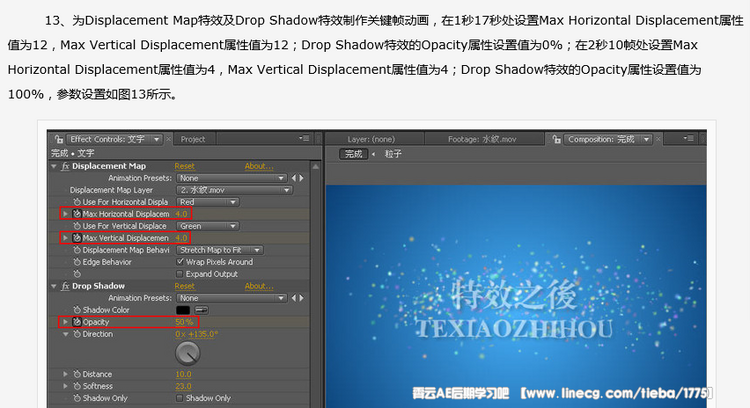Toggle the fx icon of Displacement Map
The image size is (750, 408).
(66, 166)
